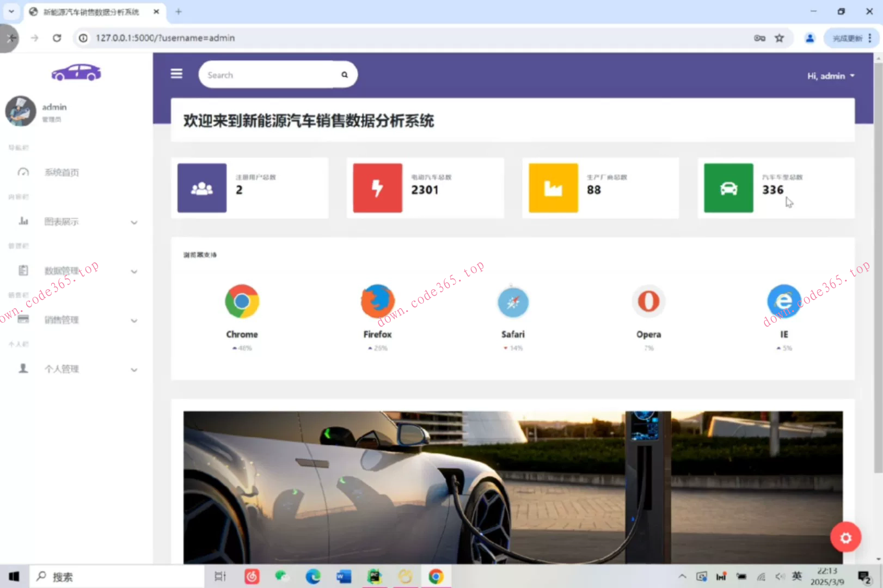Click the red settings gear button
Viewport: 883px width, 588px height.
845,537
